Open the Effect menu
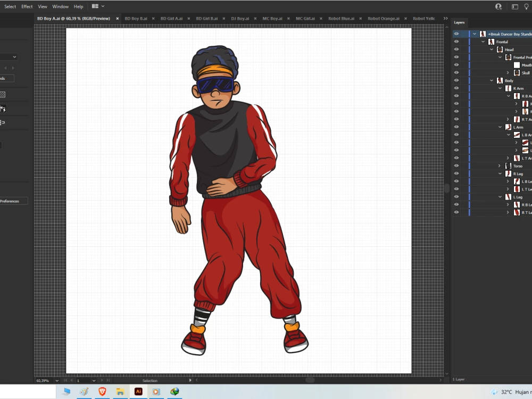Screen dimensions: 532x399 pyautogui.click(x=27, y=6)
